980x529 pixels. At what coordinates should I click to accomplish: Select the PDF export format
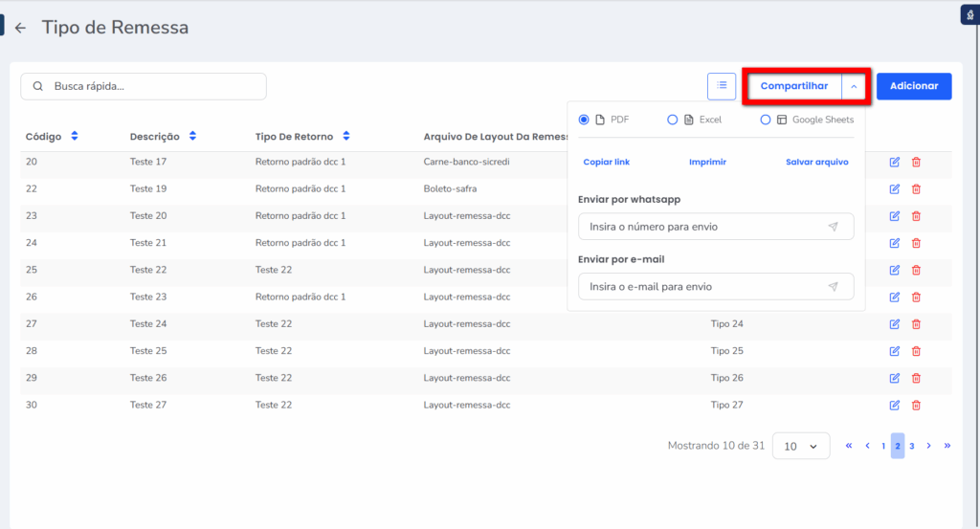pos(585,120)
